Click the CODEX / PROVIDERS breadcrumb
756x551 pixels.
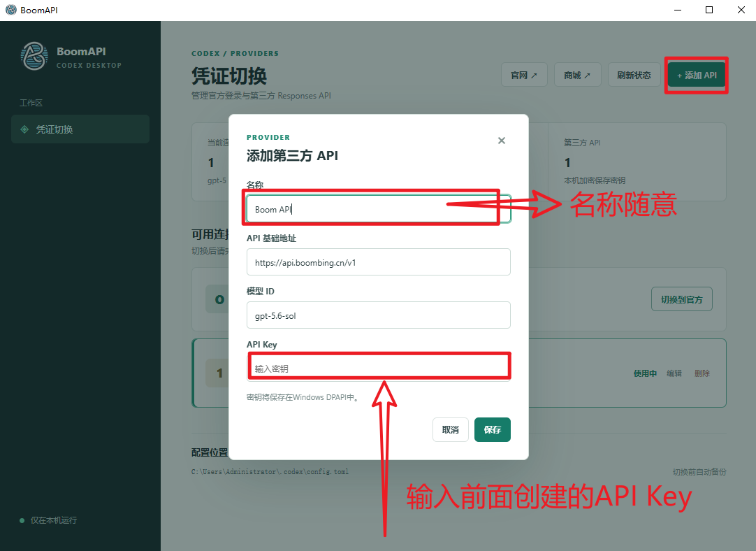coord(235,54)
